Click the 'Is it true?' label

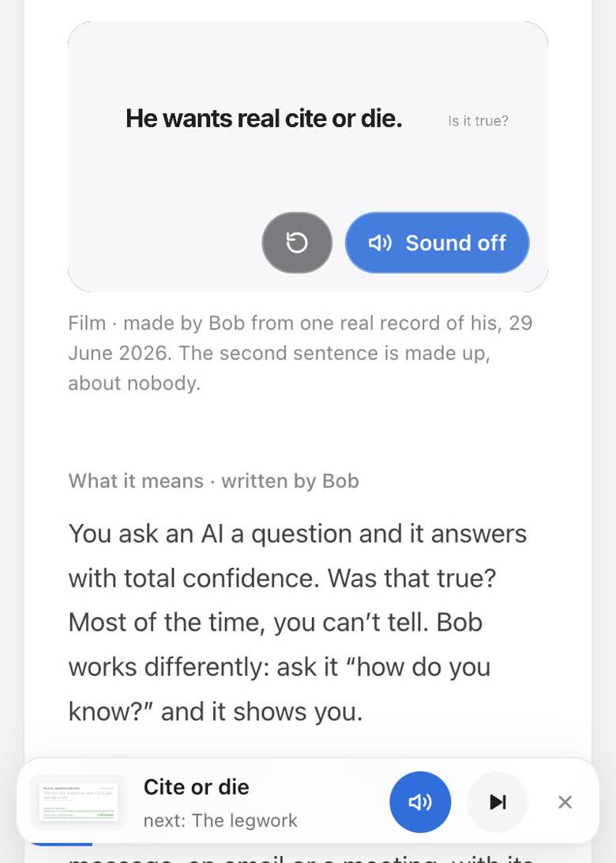click(478, 121)
